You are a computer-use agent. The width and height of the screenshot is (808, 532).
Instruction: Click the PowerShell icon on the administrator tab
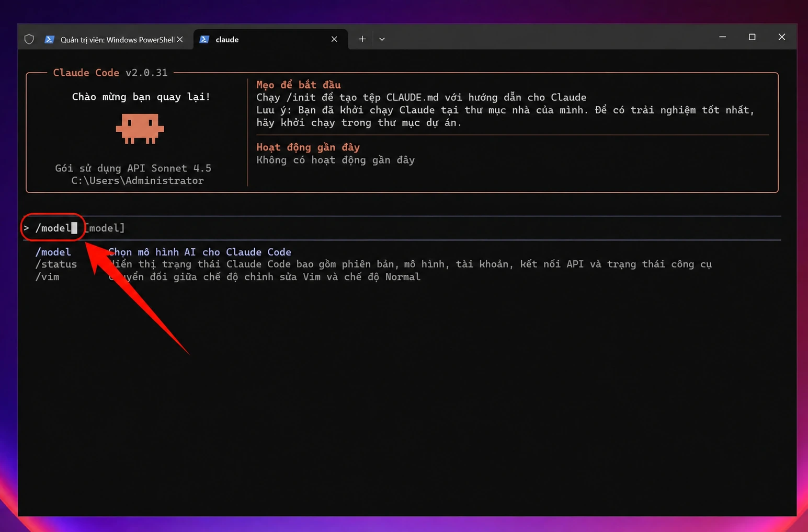coord(49,39)
